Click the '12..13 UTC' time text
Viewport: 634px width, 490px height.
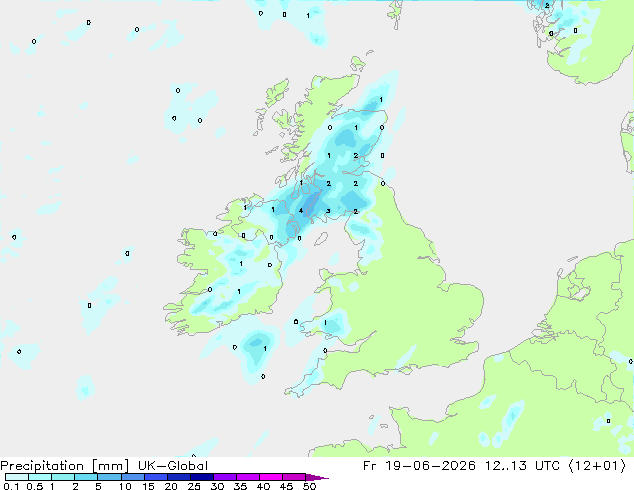coord(522,466)
